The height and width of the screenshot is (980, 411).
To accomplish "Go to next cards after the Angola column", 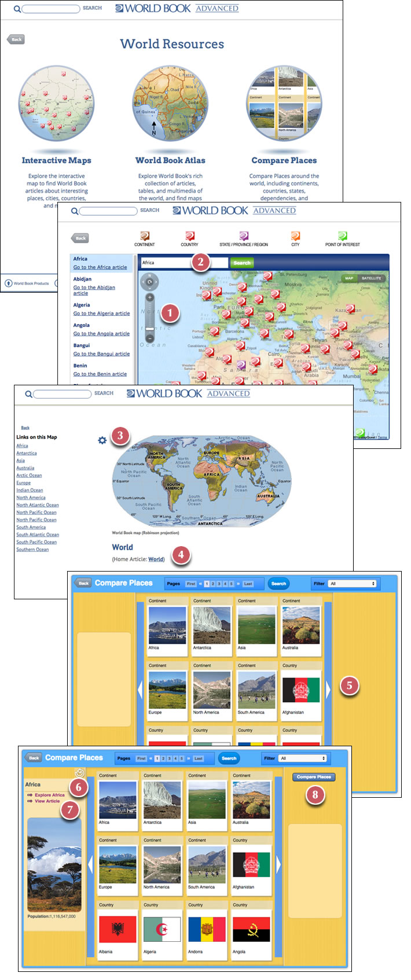I will pyautogui.click(x=278, y=864).
